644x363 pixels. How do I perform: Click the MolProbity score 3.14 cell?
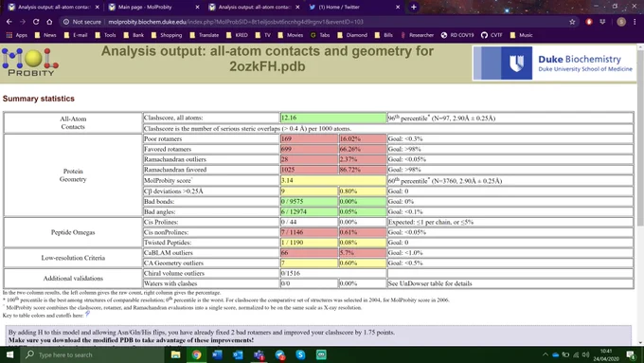click(333, 180)
